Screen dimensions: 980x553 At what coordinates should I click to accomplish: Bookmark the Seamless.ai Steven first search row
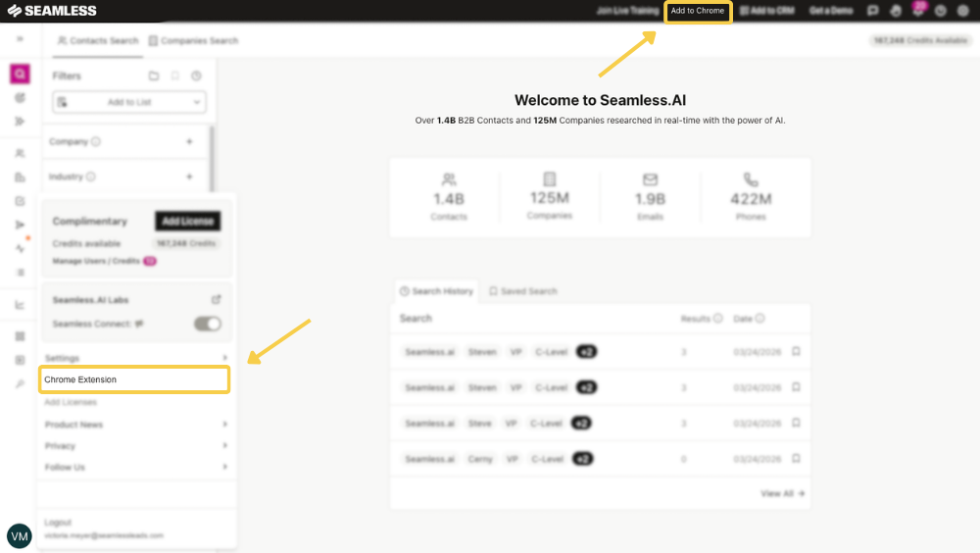click(x=796, y=352)
